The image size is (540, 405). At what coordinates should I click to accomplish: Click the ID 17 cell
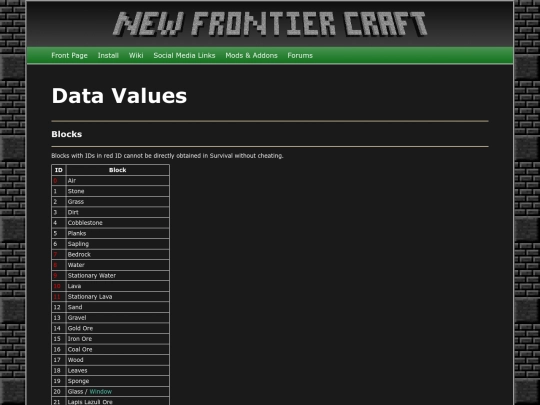(x=59, y=360)
